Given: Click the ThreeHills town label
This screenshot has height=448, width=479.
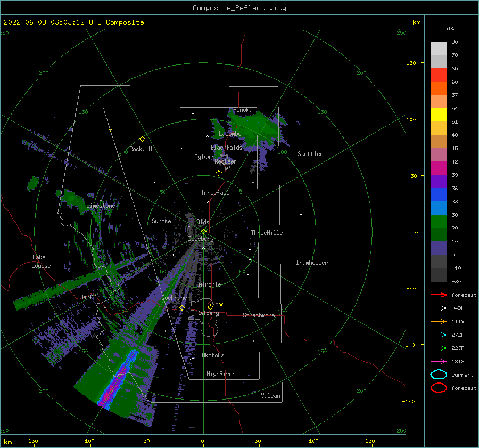Looking at the screenshot, I should (x=267, y=233).
